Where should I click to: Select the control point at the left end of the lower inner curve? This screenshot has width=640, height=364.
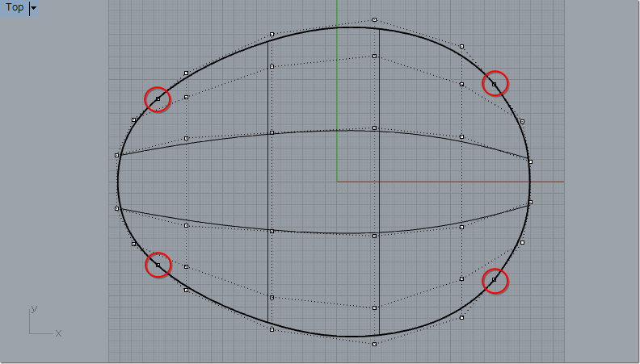coord(116,208)
